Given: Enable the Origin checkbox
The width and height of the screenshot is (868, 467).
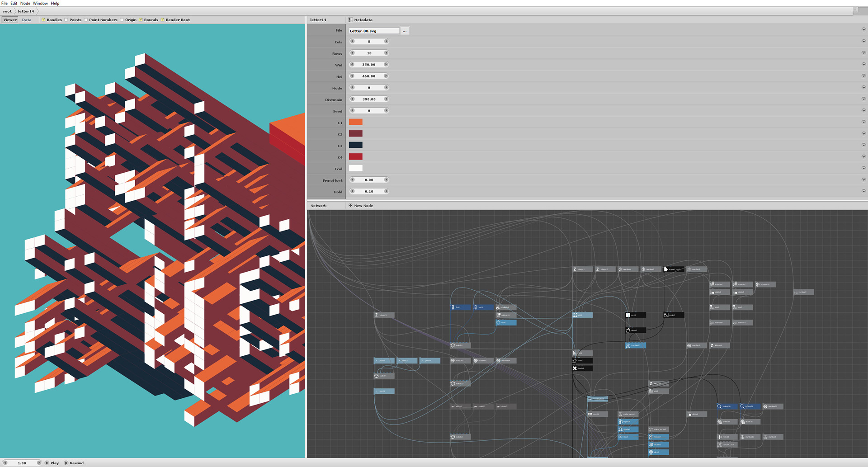Looking at the screenshot, I should [122, 19].
